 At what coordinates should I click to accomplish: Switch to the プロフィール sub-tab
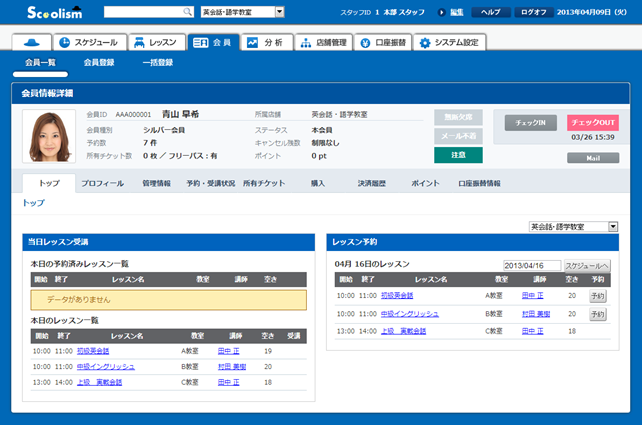(x=102, y=184)
